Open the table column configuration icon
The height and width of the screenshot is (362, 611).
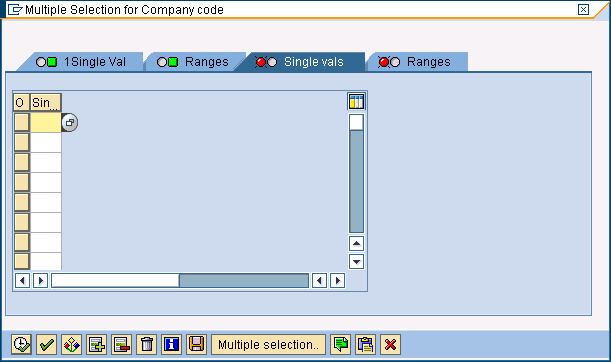[x=356, y=102]
